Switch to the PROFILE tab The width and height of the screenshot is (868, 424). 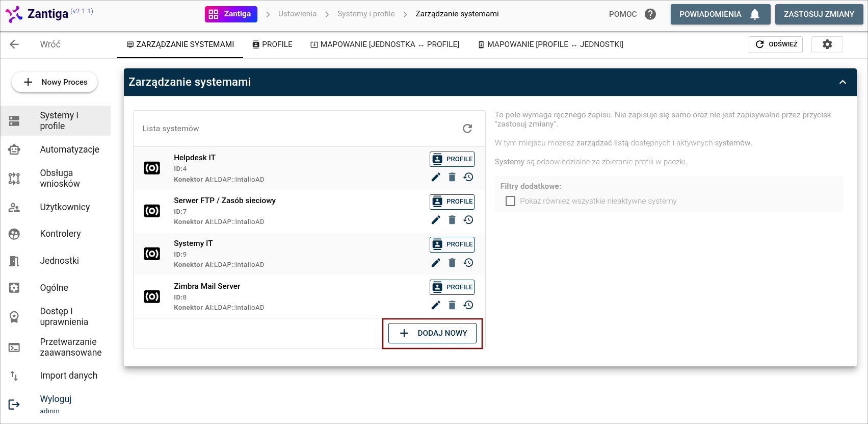[272, 44]
